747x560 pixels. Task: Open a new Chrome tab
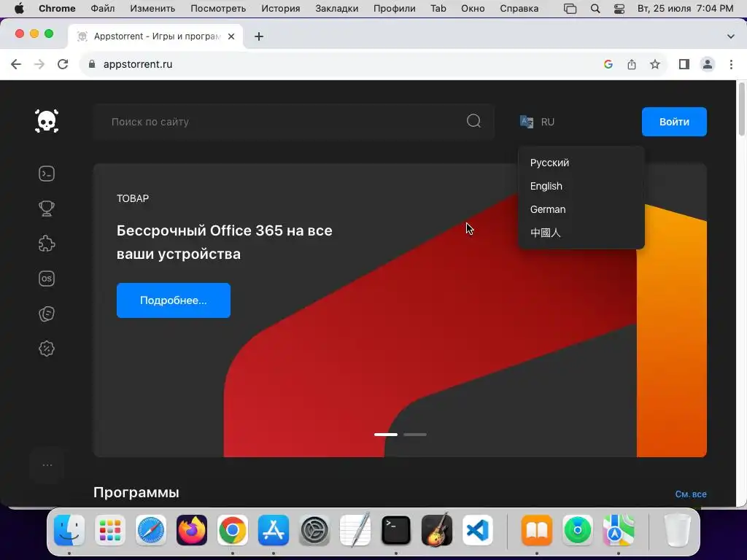pos(259,36)
